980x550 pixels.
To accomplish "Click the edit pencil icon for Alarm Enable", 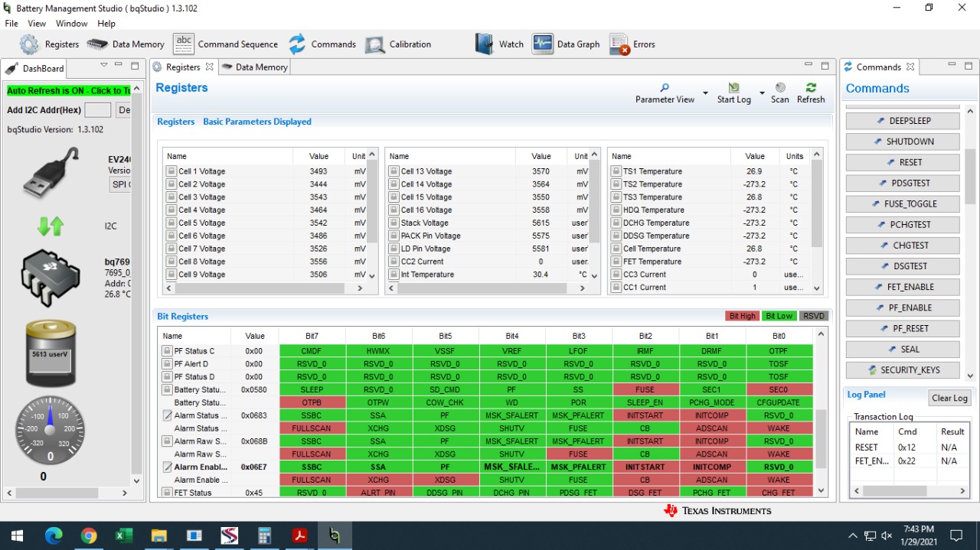I will coord(167,467).
